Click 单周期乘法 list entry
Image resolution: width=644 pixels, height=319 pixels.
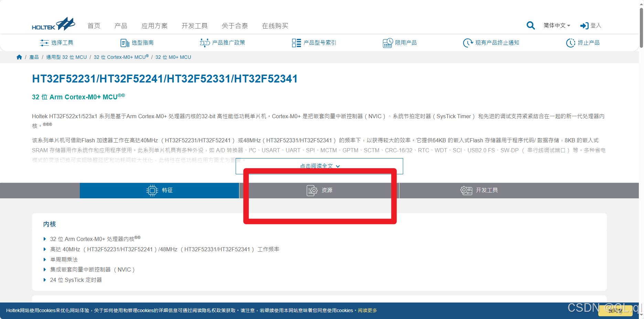[64, 260]
